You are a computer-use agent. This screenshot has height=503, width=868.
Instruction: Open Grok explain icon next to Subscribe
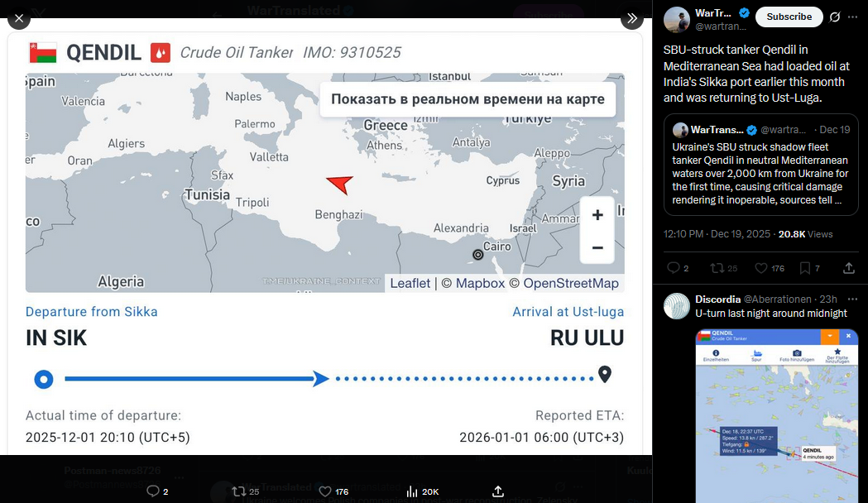click(x=835, y=17)
